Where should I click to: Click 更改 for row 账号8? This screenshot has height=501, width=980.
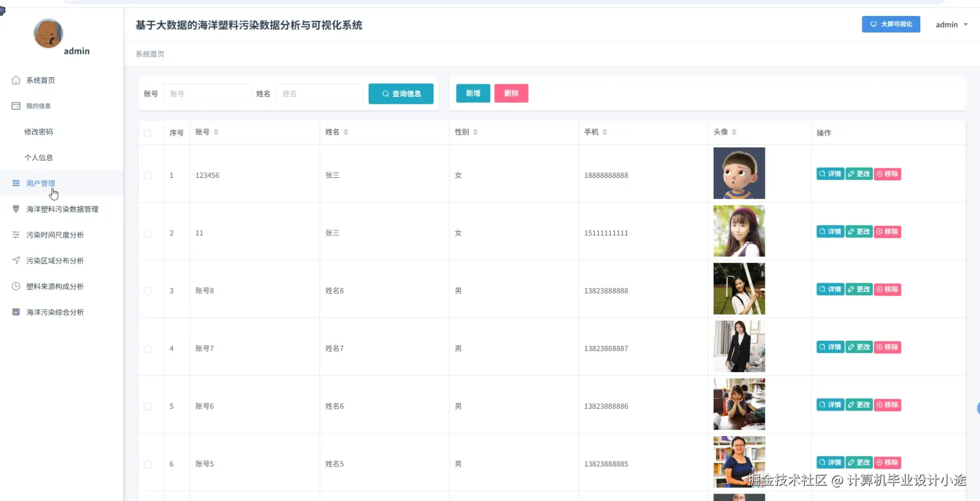pyautogui.click(x=859, y=290)
